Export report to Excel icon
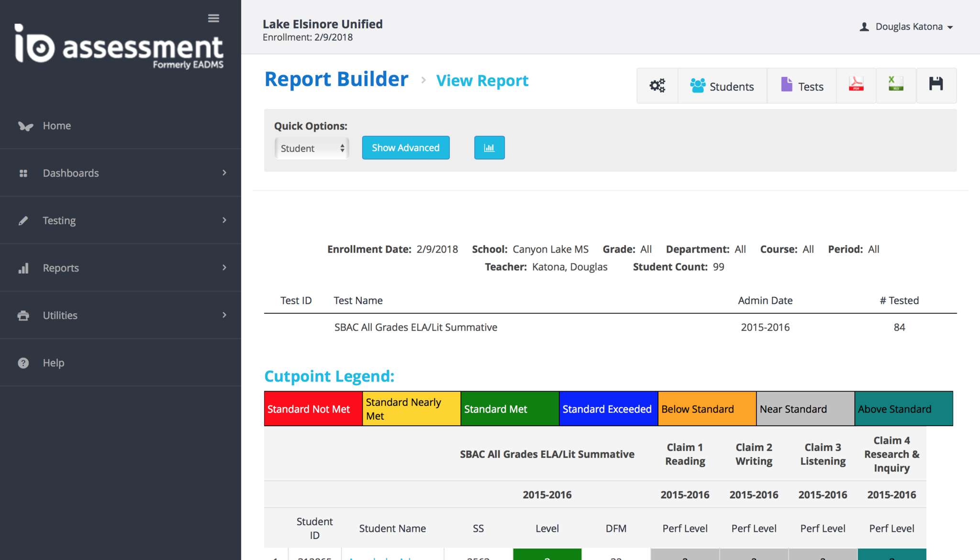This screenshot has height=560, width=980. (x=896, y=85)
